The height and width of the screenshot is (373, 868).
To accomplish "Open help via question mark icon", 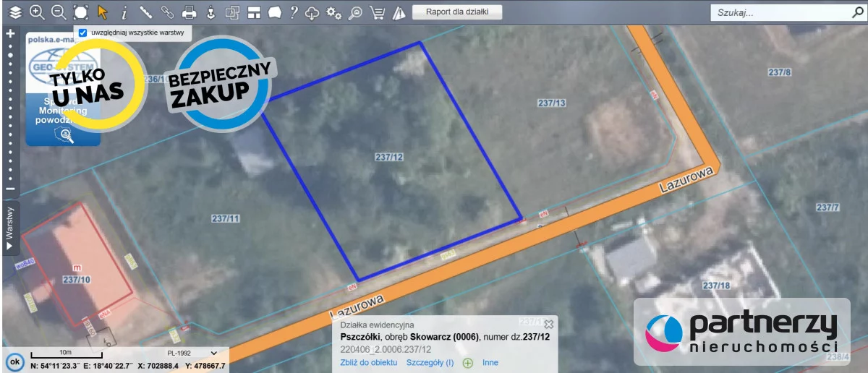I will point(293,12).
